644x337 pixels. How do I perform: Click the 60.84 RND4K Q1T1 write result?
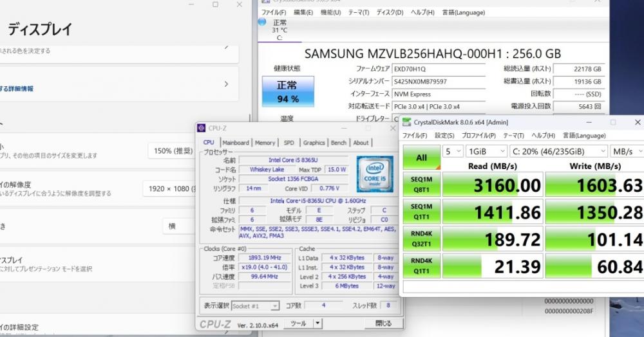594,266
